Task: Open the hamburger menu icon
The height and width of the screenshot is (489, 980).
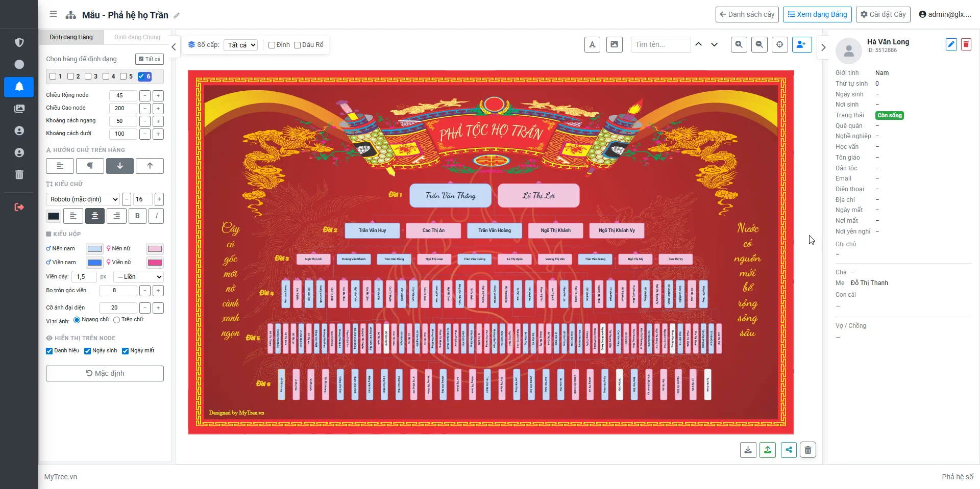Action: [x=53, y=14]
